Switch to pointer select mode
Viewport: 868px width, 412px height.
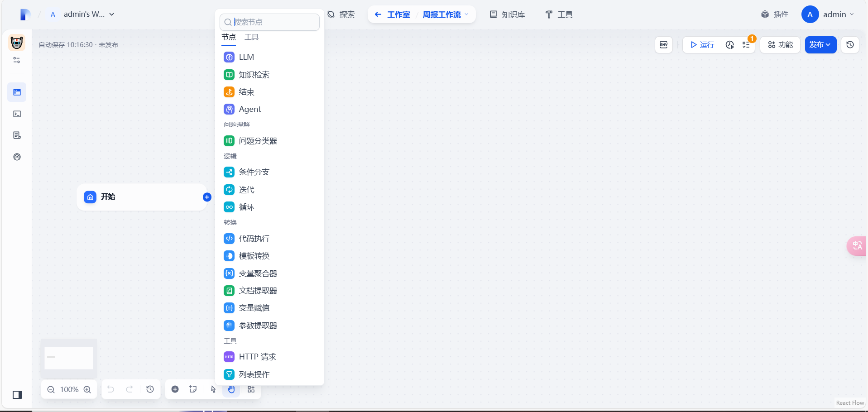click(213, 389)
